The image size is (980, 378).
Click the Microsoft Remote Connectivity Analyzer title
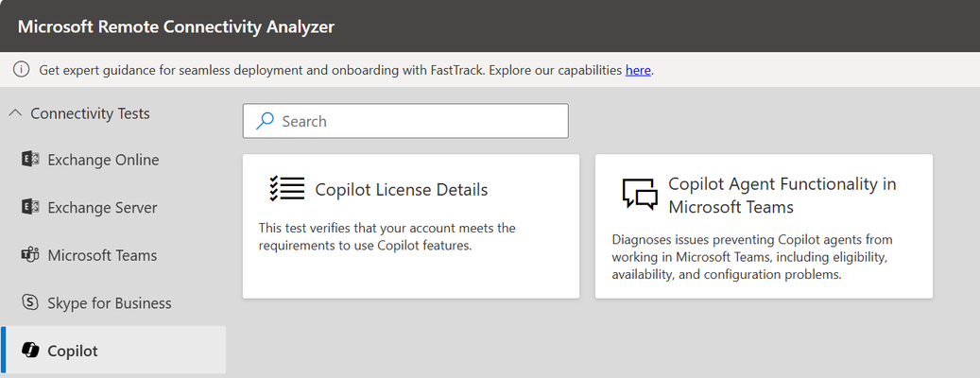[177, 26]
